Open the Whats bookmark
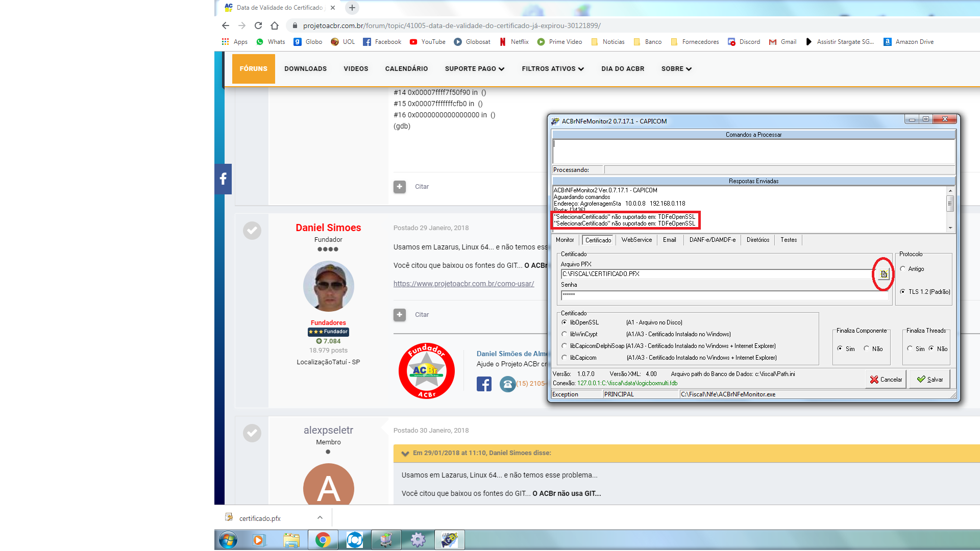Image resolution: width=980 pixels, height=551 pixels. [x=271, y=42]
